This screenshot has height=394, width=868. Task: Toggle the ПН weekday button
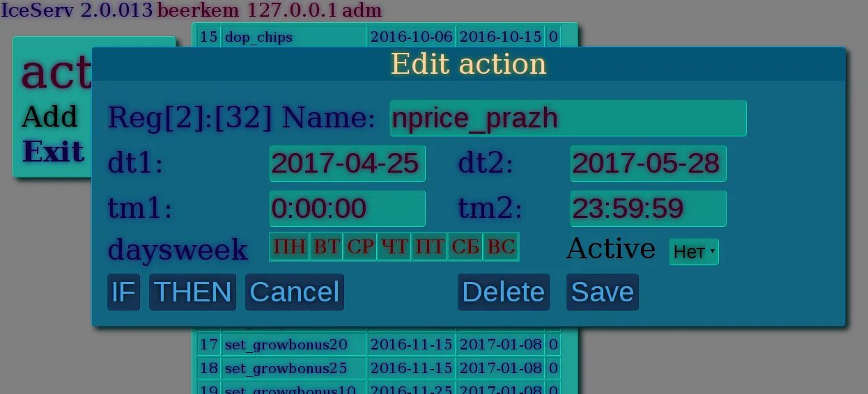point(289,247)
